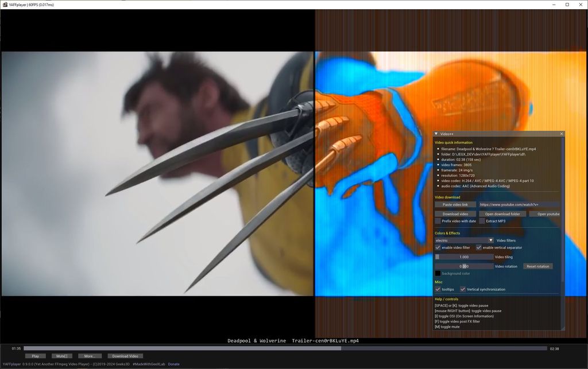The image size is (588, 369).
Task: Minimize the YAFFplayer window
Action: pyautogui.click(x=554, y=5)
